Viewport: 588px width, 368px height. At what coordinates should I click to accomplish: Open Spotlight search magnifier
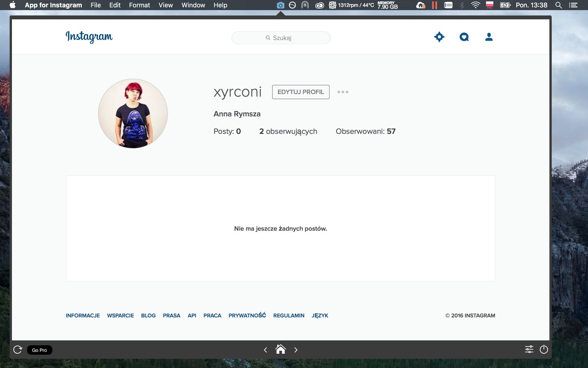pos(558,5)
